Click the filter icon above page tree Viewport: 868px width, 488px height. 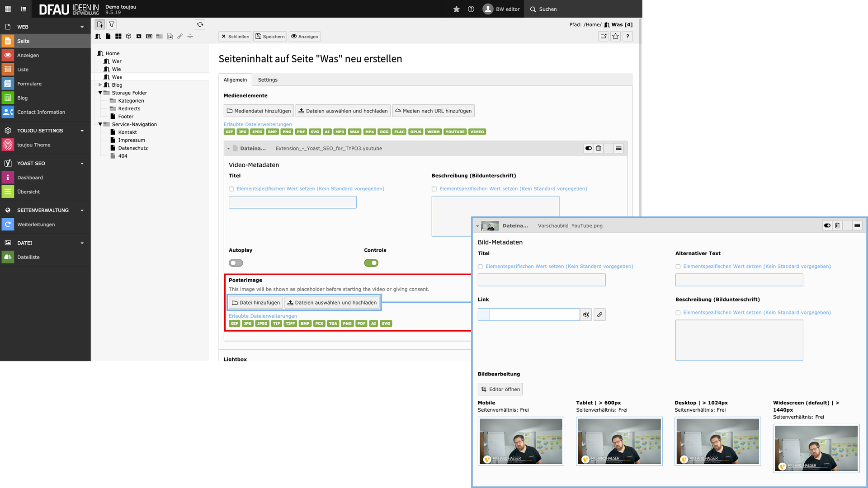112,24
